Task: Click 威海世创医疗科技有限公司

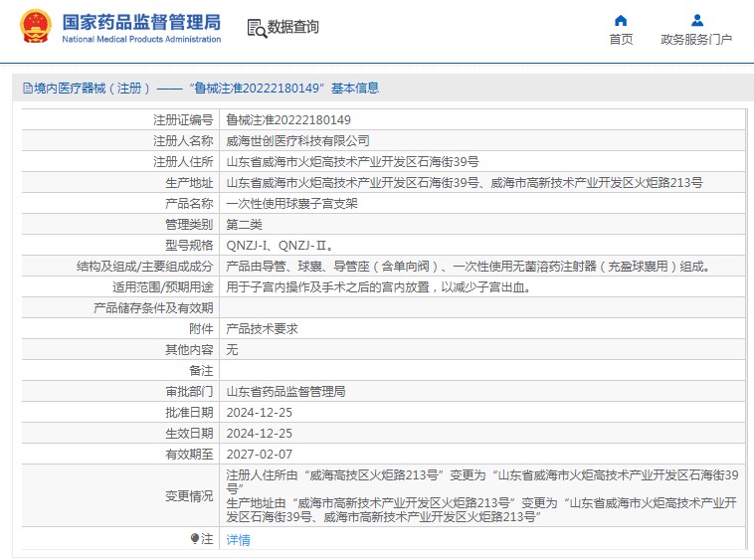Action: (297, 141)
